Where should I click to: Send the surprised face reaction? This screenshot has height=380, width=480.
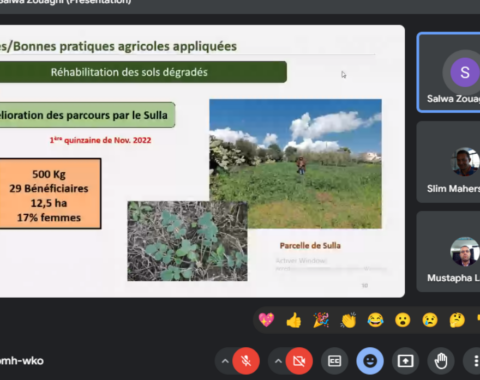click(403, 320)
